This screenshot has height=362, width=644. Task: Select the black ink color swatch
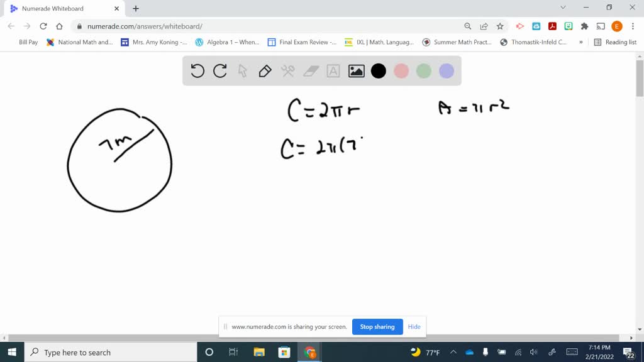click(378, 71)
